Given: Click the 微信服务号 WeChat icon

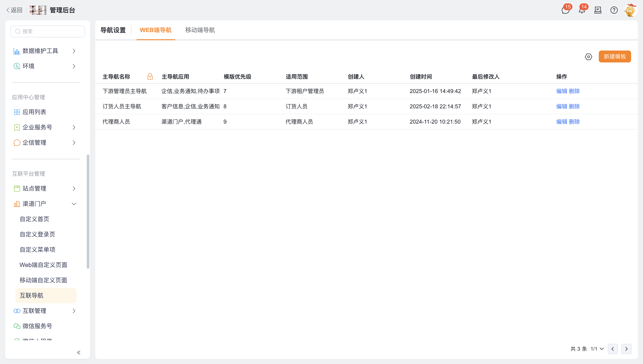Looking at the screenshot, I should 17,326.
